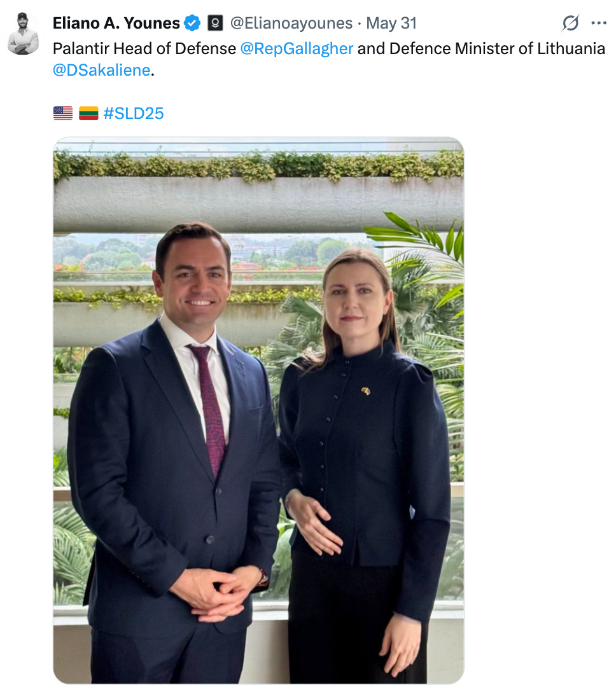Click the words "Palantir Head of Defense"
This screenshot has width=616, height=692.
pyautogui.click(x=144, y=48)
